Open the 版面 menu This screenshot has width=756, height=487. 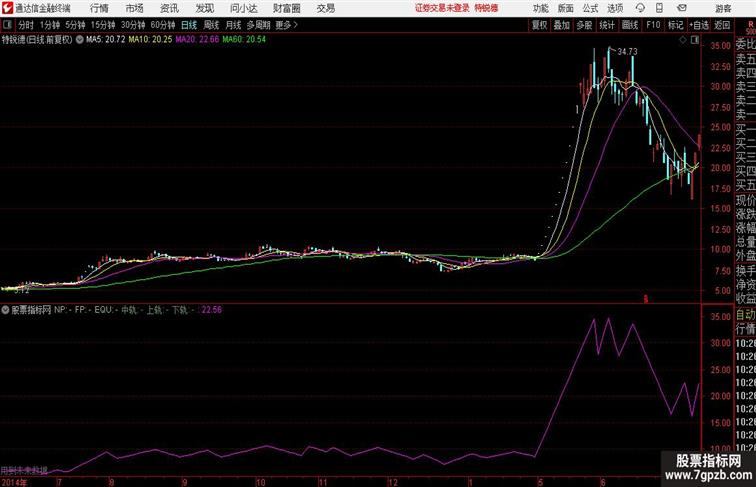click(x=566, y=8)
